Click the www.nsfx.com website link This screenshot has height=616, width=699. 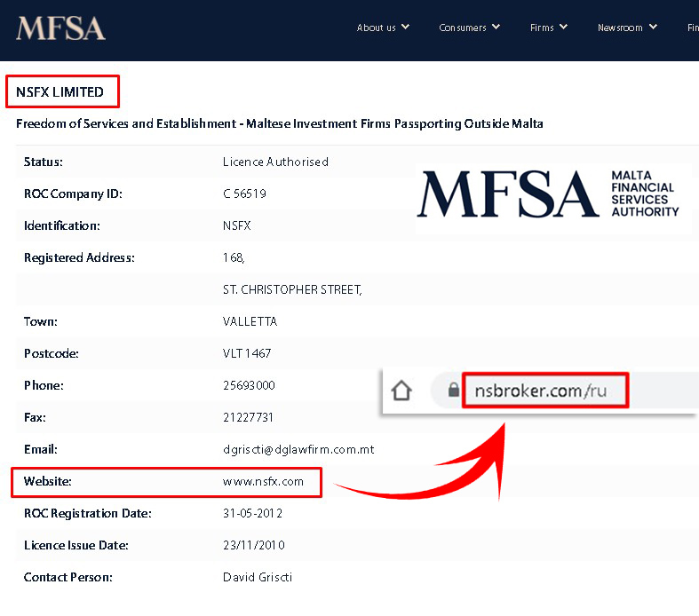point(263,481)
